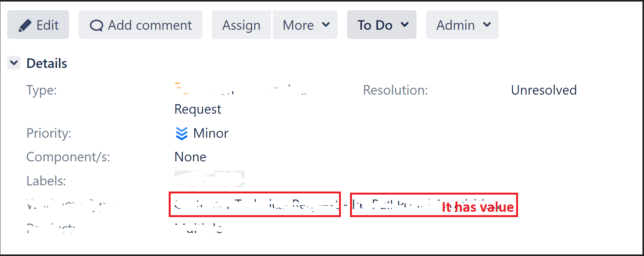Click the chevron arrow beside More
644x256 pixels.
pos(326,25)
